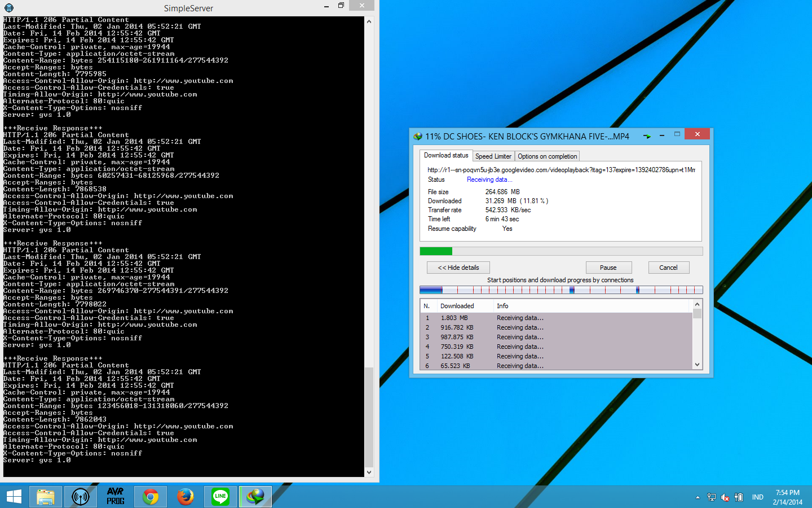Click the SimpleServer scrollbar down arrow
The height and width of the screenshot is (508, 812).
(x=369, y=472)
